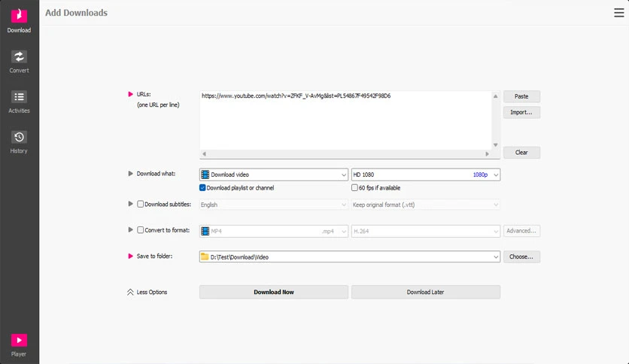The width and height of the screenshot is (629, 364).
Task: Uncheck Download playlist or channel
Action: [x=202, y=187]
